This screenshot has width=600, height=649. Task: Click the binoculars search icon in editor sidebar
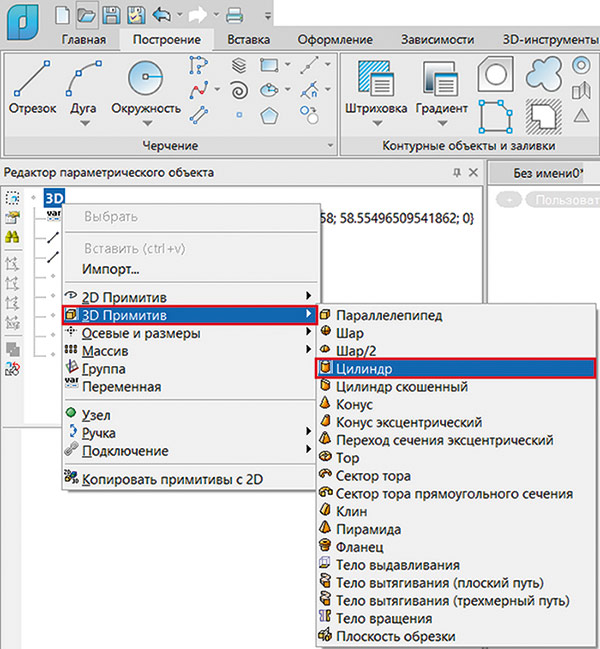[x=14, y=237]
